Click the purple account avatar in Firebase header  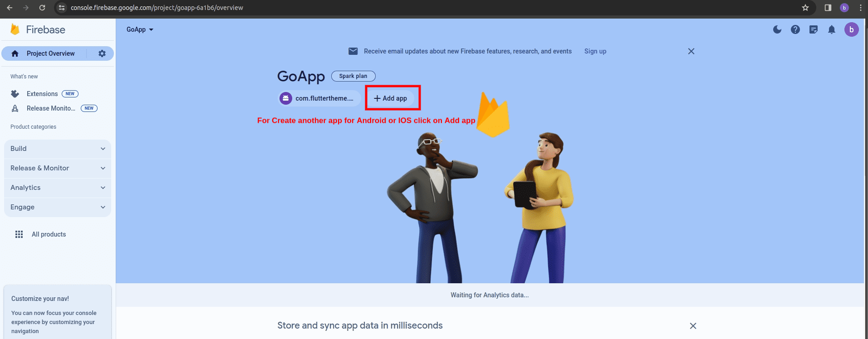(x=851, y=29)
